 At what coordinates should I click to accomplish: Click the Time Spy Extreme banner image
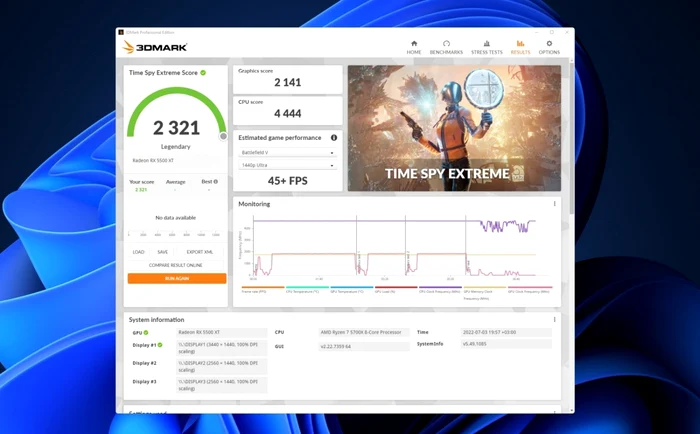point(454,128)
